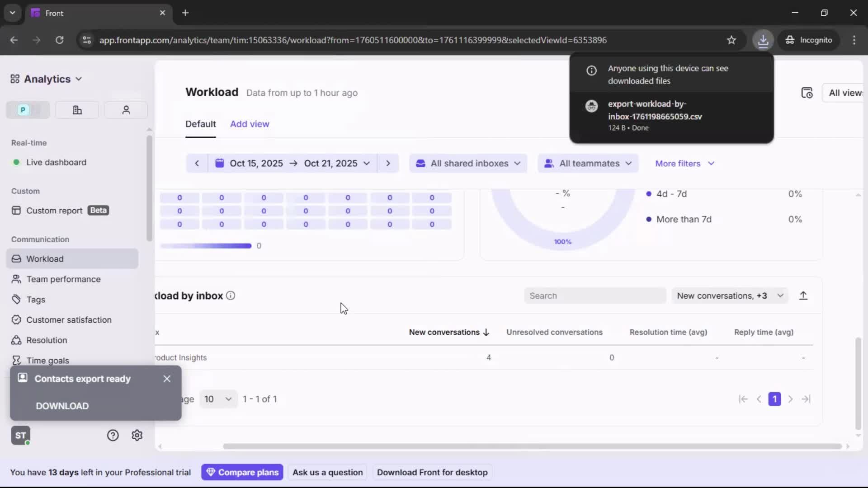This screenshot has height=488, width=868.
Task: Open app settings via gear icon
Action: pyautogui.click(x=137, y=435)
